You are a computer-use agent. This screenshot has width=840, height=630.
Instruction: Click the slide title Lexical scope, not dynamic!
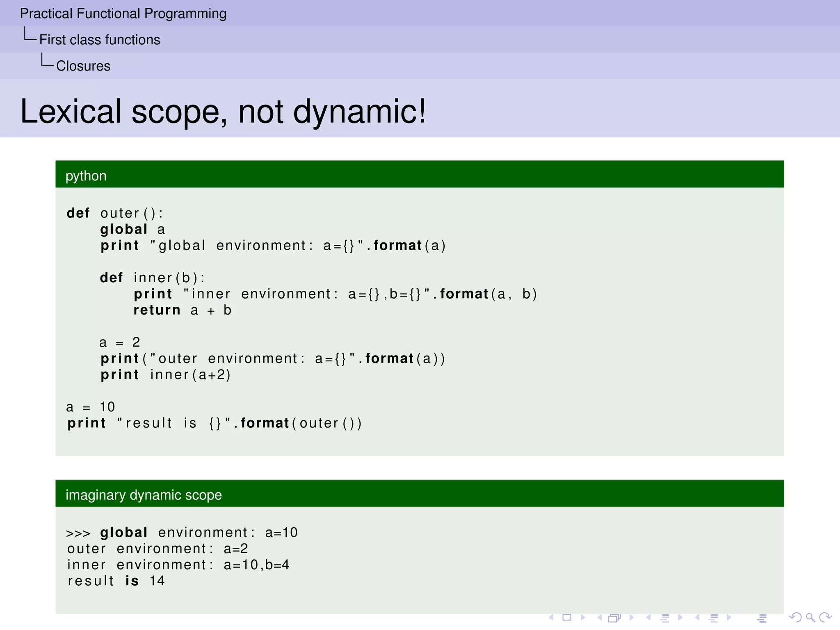(223, 111)
